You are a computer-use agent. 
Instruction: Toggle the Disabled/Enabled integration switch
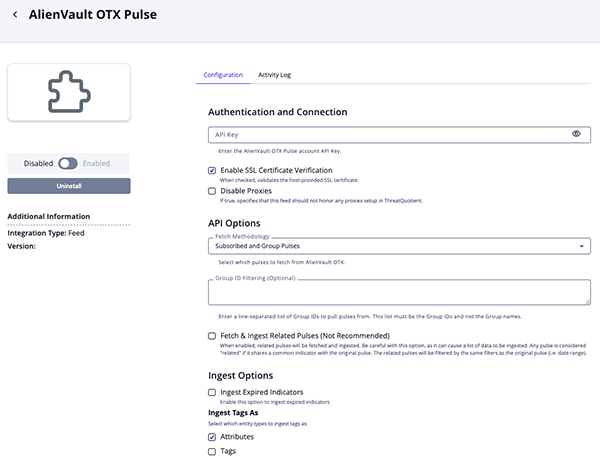tap(68, 163)
